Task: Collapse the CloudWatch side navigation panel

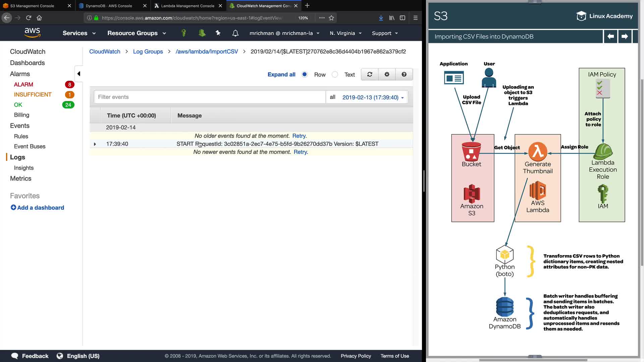Action: click(x=79, y=74)
